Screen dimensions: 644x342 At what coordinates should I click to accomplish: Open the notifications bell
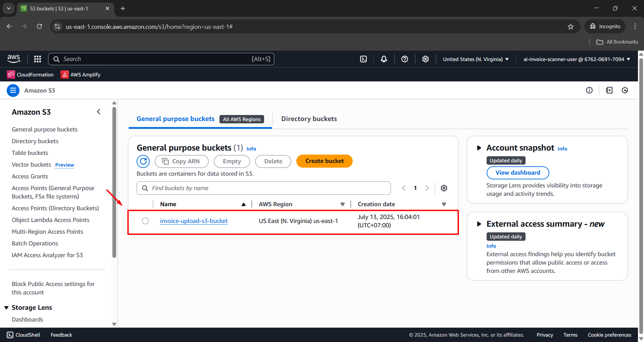tap(384, 59)
